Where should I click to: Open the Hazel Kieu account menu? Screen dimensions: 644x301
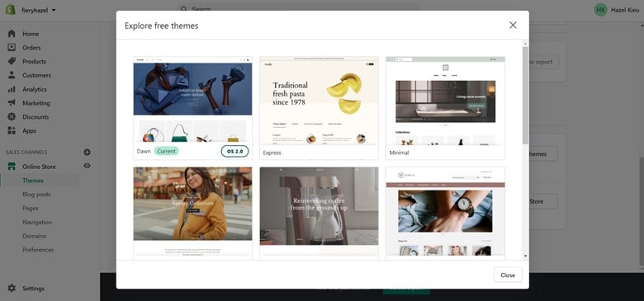624,10
